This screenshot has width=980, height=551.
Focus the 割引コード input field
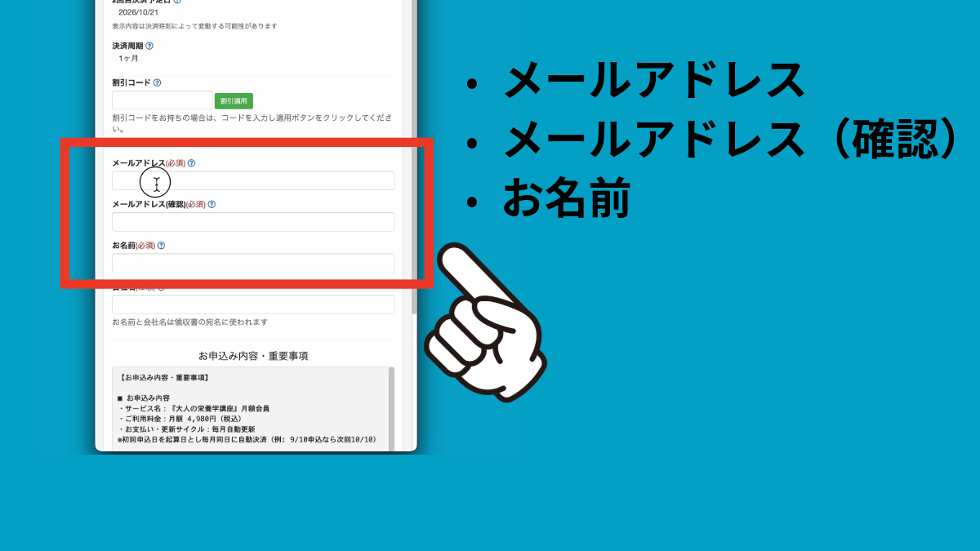pyautogui.click(x=162, y=100)
